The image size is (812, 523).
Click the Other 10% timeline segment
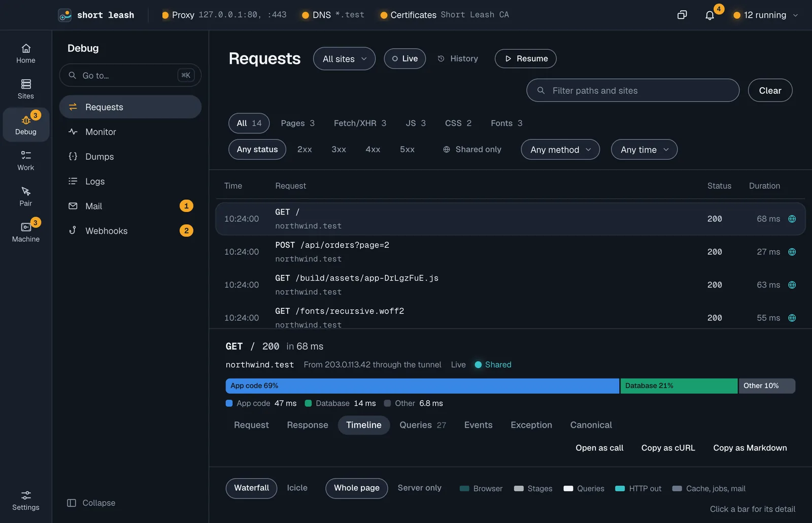[x=767, y=386]
